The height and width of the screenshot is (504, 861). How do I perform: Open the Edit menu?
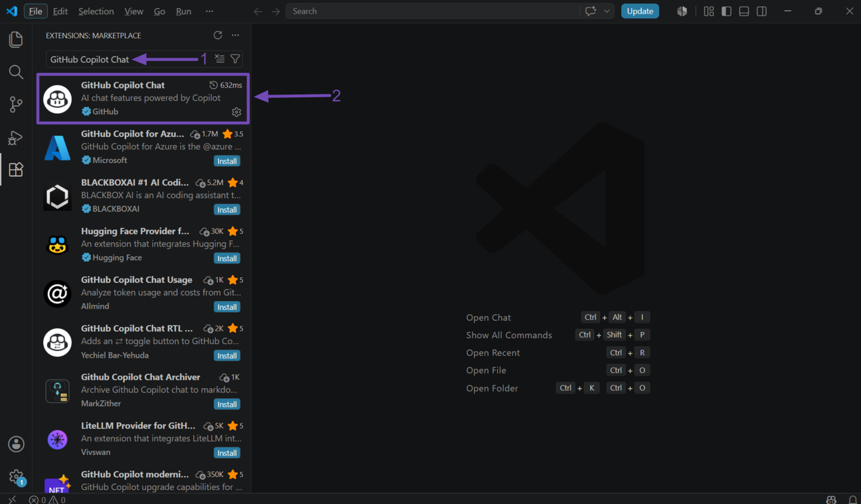(x=60, y=11)
